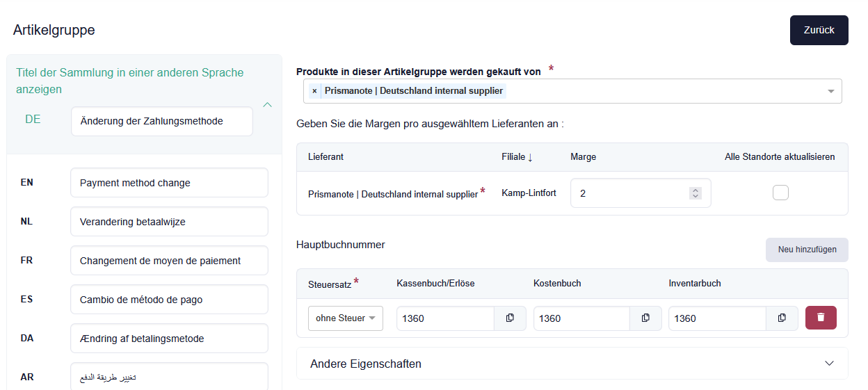The height and width of the screenshot is (390, 868).
Task: Open the Steuersatz ohne Steuer dropdown
Action: pos(345,318)
